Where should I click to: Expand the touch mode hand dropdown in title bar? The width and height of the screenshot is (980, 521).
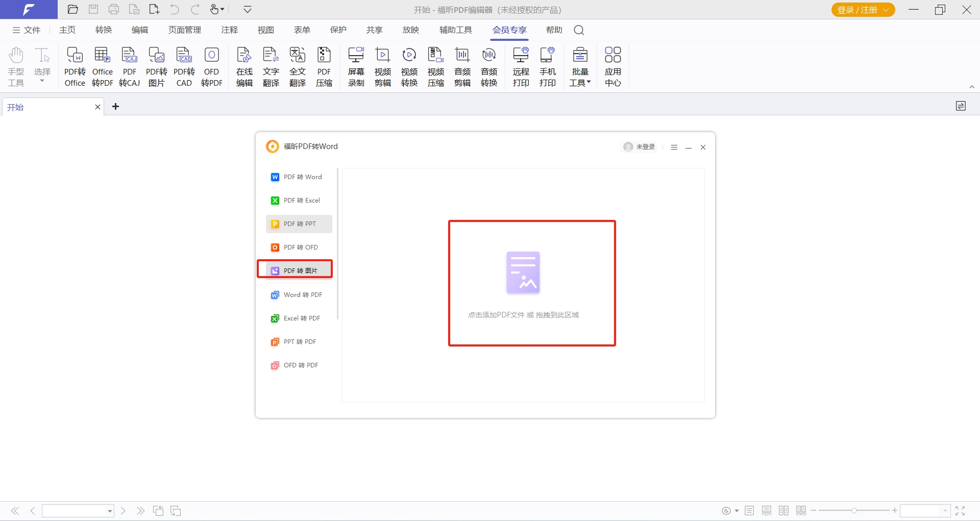(223, 9)
